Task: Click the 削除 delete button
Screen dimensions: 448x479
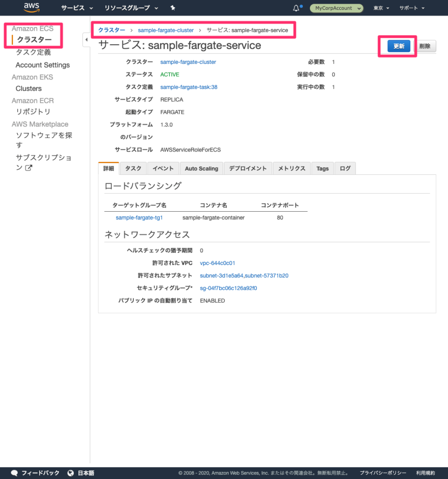Action: coord(425,45)
